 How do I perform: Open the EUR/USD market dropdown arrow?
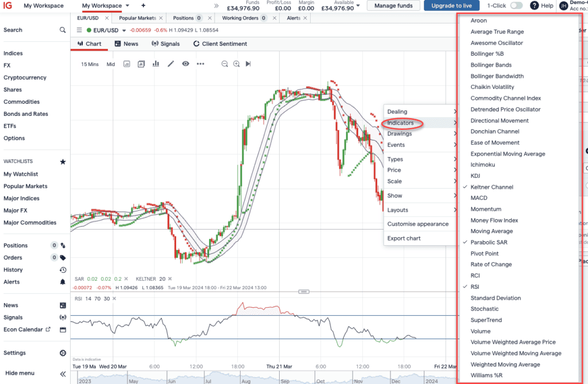tap(124, 31)
